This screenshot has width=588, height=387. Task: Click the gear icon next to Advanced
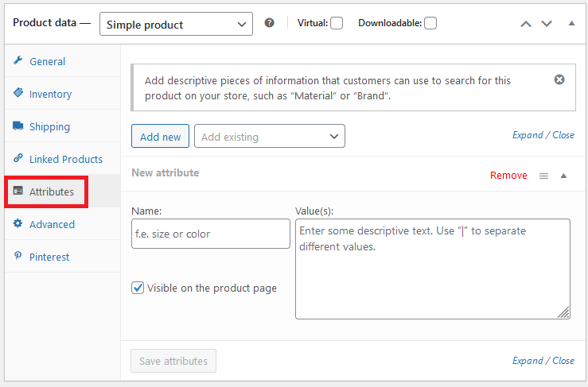point(18,224)
